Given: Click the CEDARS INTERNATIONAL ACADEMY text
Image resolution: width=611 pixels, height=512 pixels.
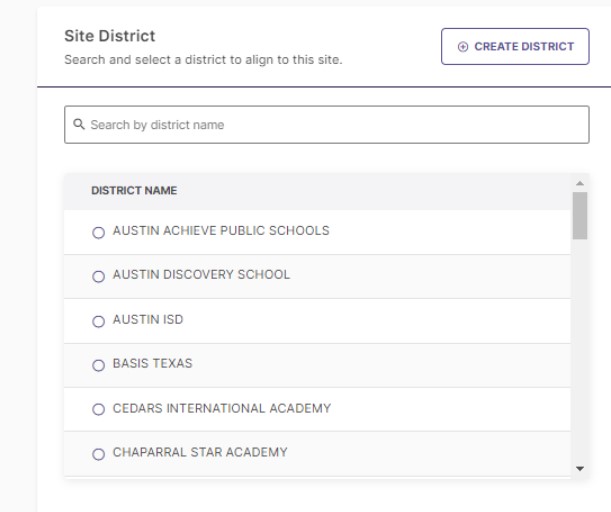Looking at the screenshot, I should click(222, 408).
